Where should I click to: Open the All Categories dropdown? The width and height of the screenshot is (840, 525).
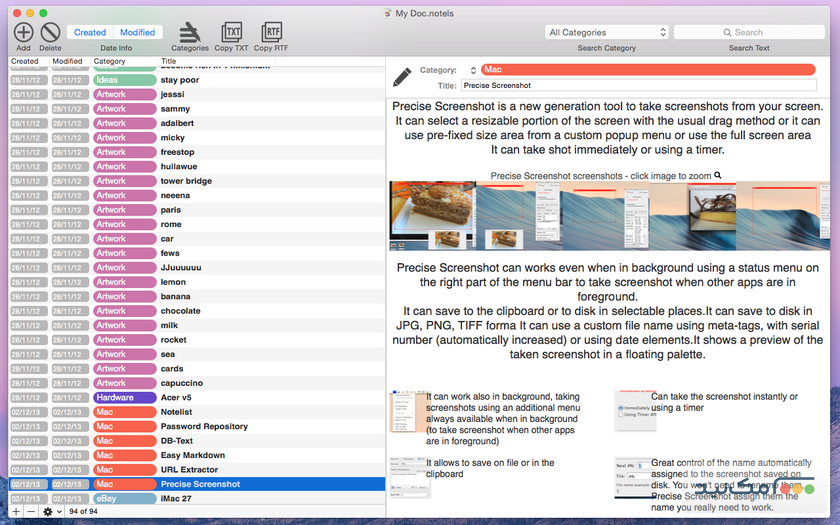click(606, 32)
